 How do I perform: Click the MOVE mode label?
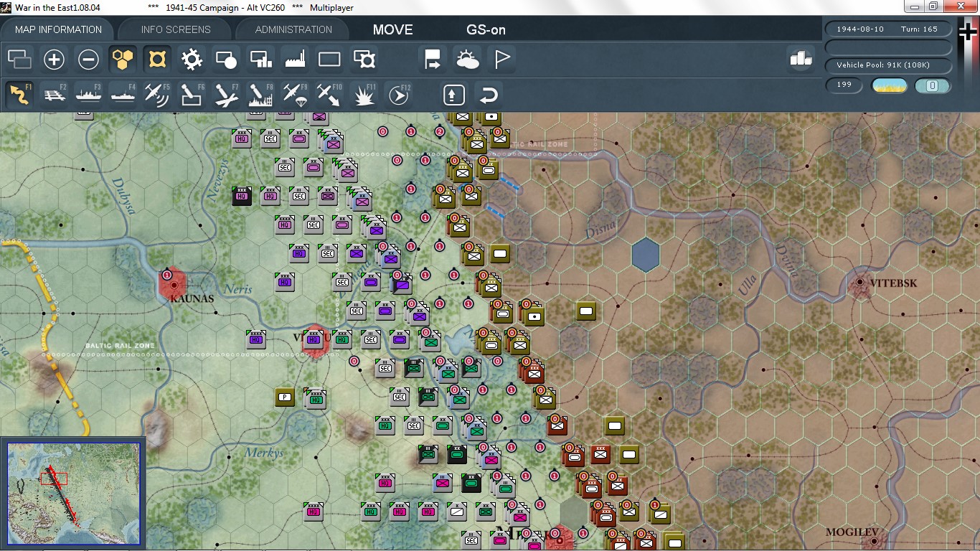click(x=392, y=29)
